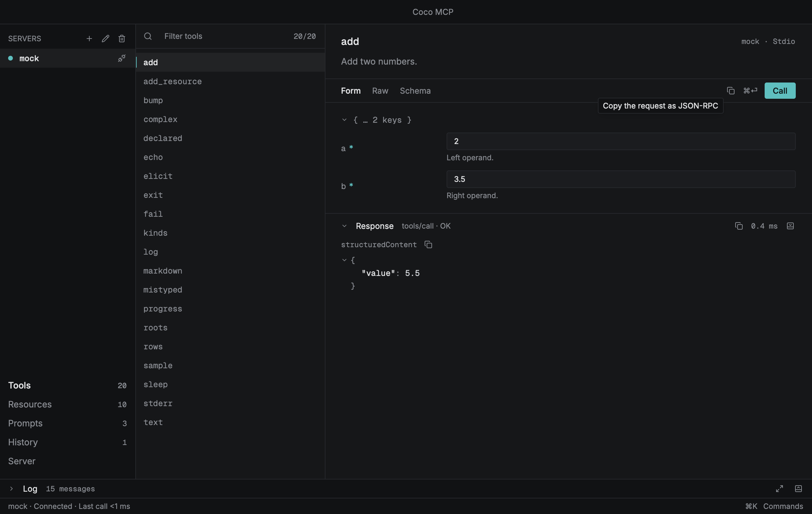Viewport: 812px width, 514px height.
Task: Click the Response heading
Action: click(x=375, y=226)
